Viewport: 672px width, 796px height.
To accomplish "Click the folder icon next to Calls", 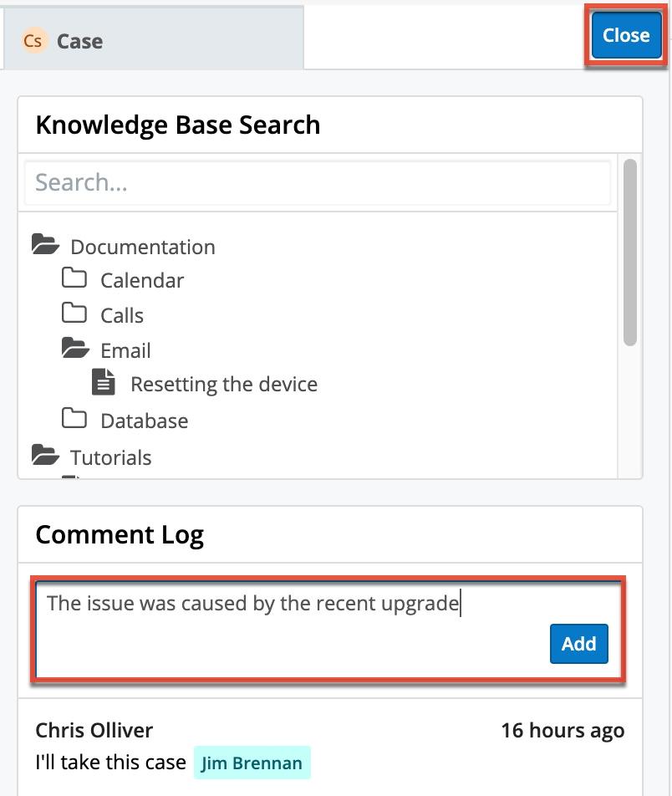I will coord(74,314).
